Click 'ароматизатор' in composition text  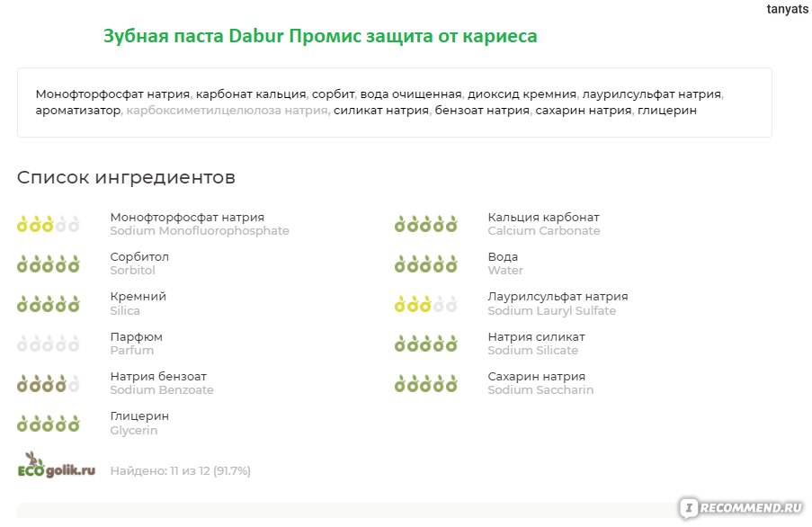pyautogui.click(x=77, y=111)
